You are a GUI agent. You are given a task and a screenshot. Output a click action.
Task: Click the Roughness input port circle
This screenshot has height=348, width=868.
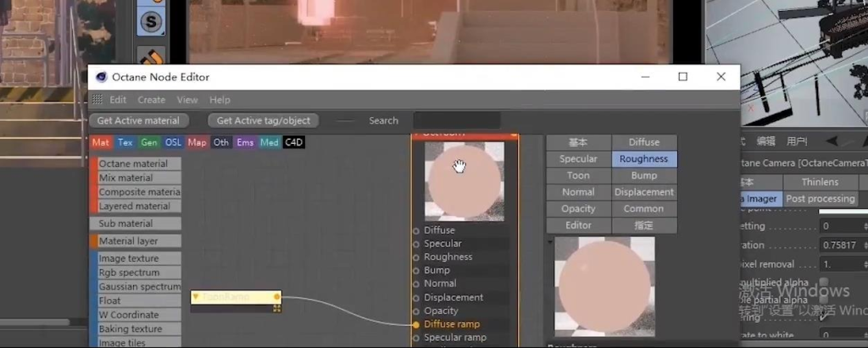point(415,257)
